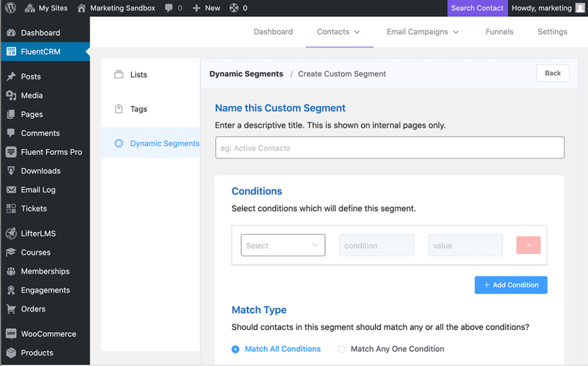The height and width of the screenshot is (366, 588).
Task: Click the WordPress logo icon
Action: [11, 8]
